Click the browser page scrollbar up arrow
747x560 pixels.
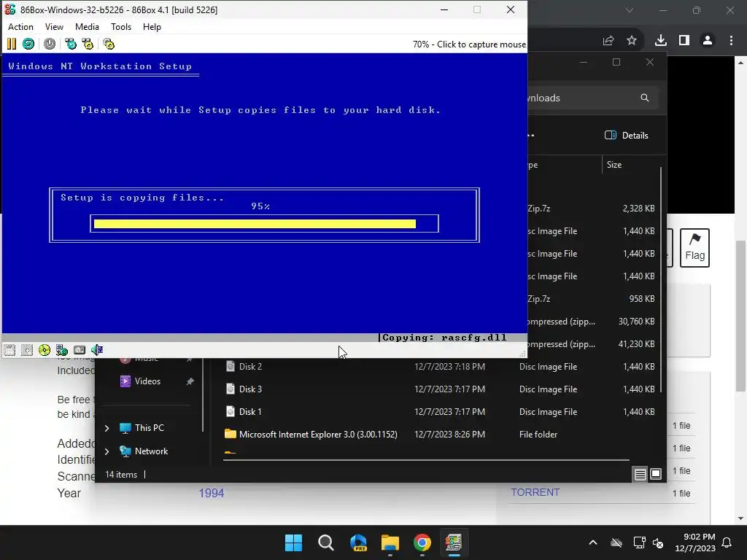tap(741, 63)
